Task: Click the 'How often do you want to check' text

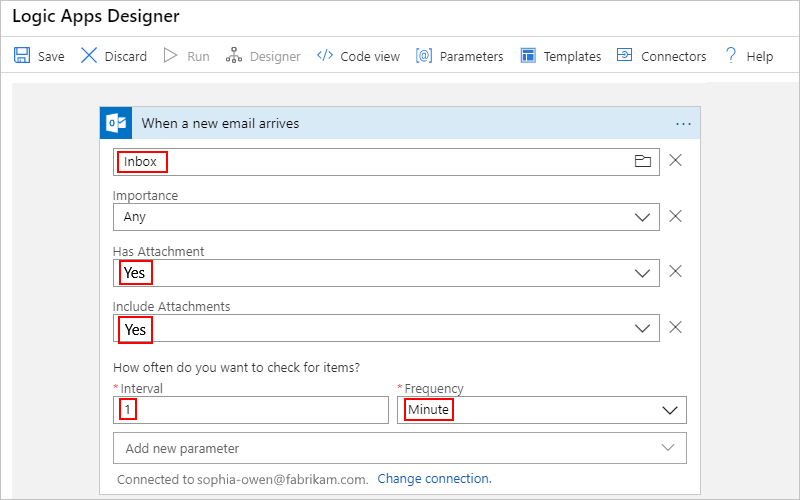Action: point(236,367)
